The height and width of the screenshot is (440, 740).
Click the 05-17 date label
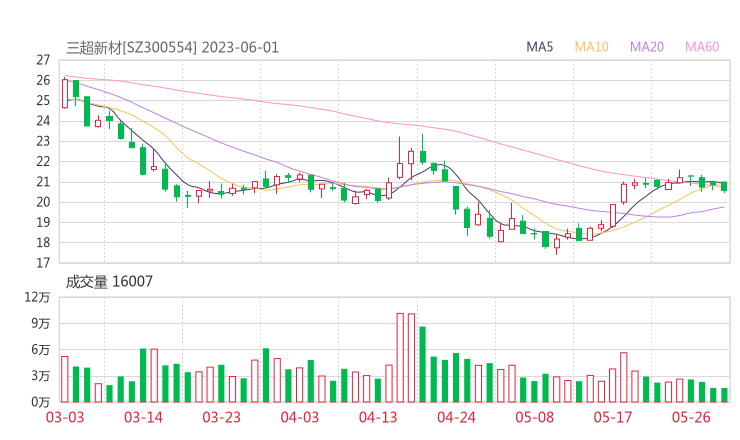[x=613, y=417]
